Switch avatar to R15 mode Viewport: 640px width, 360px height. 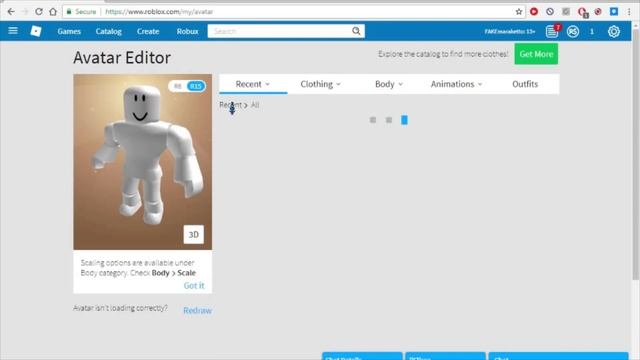coord(196,86)
